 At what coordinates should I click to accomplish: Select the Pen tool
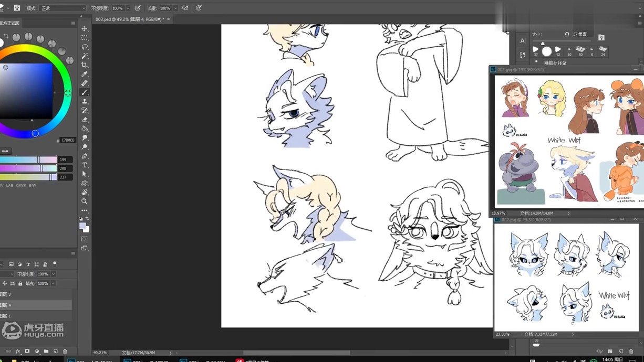[x=85, y=156]
